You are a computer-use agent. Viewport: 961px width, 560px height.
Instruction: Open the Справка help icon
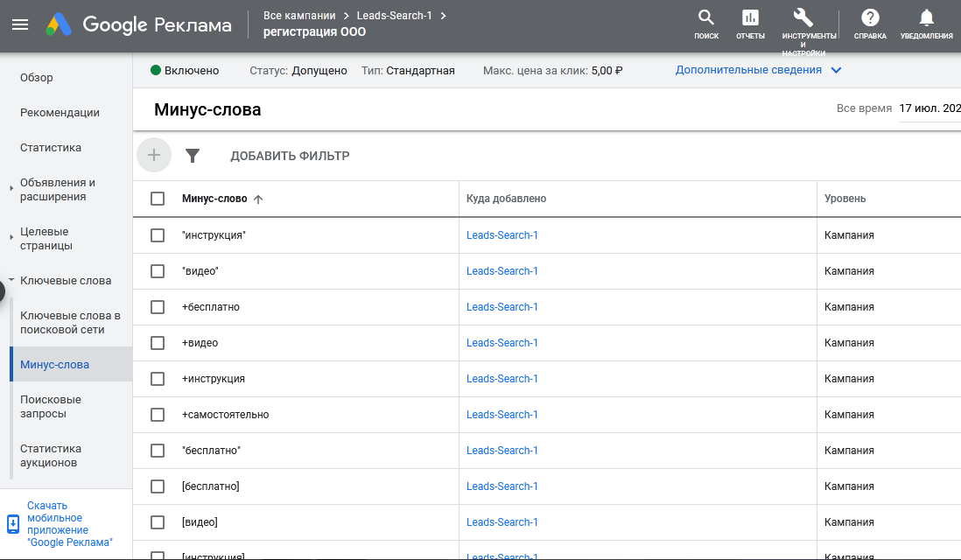tap(870, 17)
